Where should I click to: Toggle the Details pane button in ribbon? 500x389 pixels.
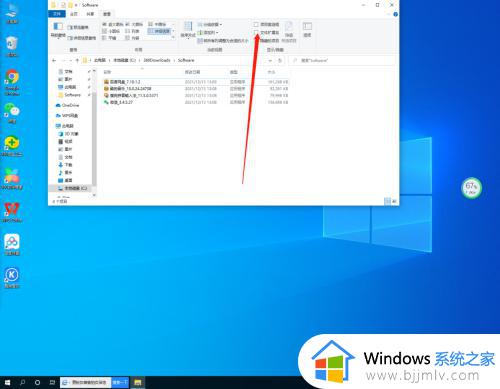click(82, 38)
